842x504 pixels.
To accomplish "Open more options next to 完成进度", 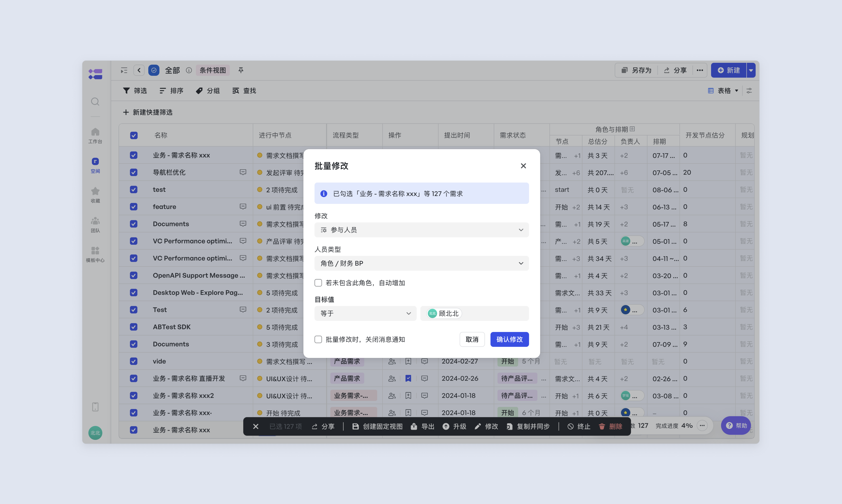I will 702,426.
